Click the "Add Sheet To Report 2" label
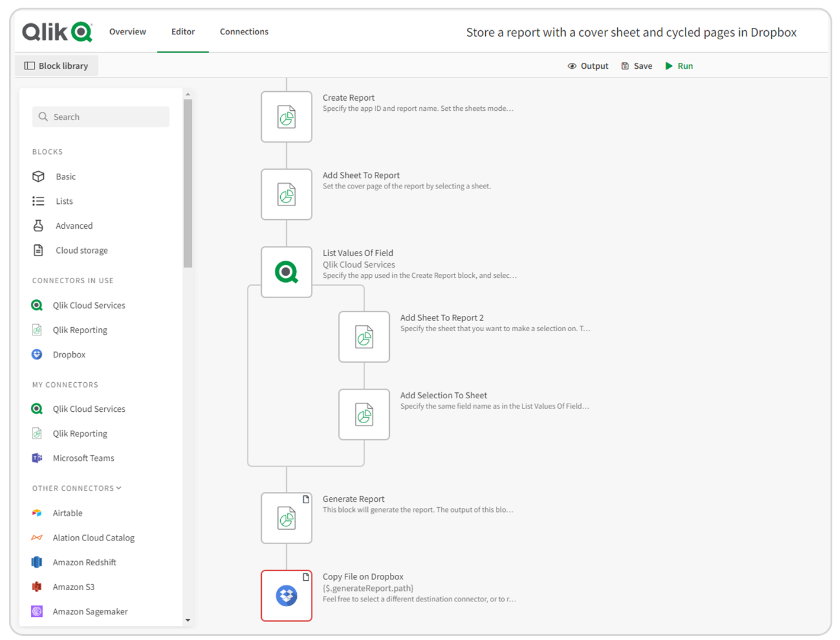Screen dimensions: 840x640 click(x=442, y=318)
